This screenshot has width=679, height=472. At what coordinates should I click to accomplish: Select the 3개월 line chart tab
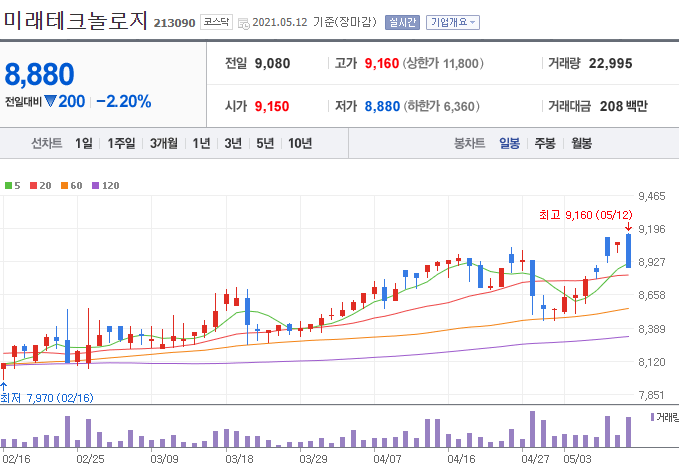(x=164, y=143)
